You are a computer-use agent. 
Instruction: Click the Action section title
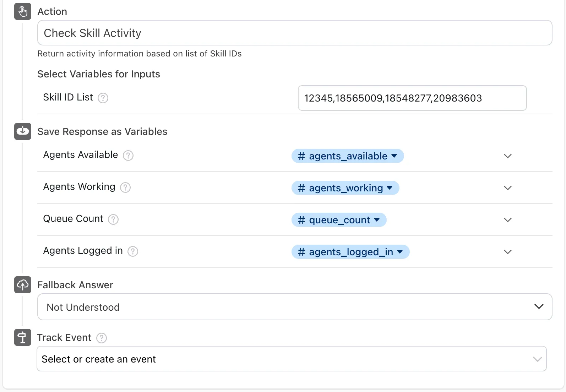coord(52,11)
